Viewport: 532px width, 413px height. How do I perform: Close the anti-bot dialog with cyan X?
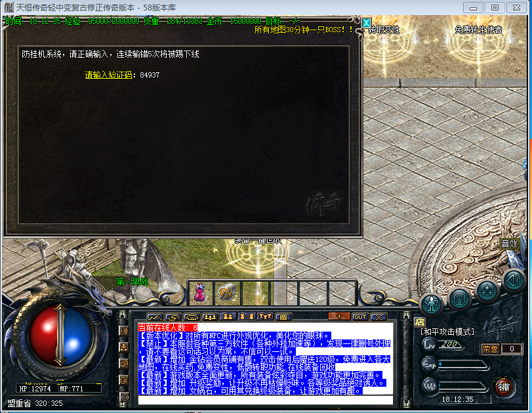(366, 23)
